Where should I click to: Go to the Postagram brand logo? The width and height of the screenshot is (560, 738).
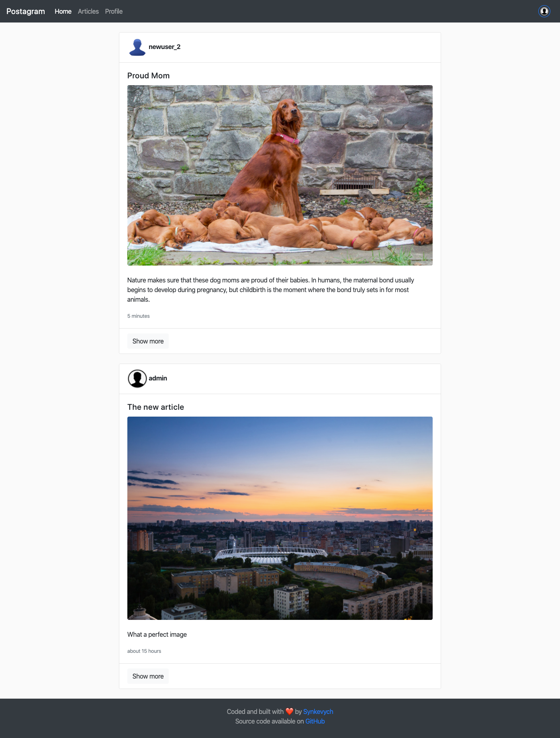[x=26, y=11]
